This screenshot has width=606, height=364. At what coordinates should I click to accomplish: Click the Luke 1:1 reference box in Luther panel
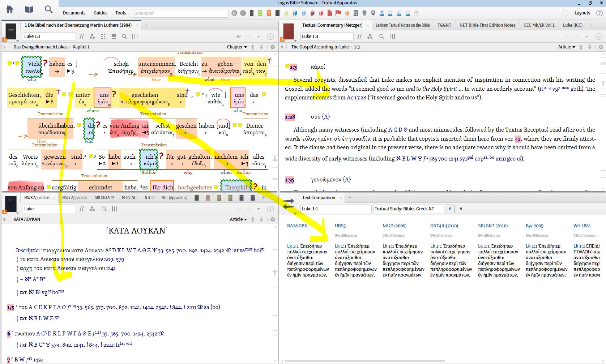coord(49,37)
